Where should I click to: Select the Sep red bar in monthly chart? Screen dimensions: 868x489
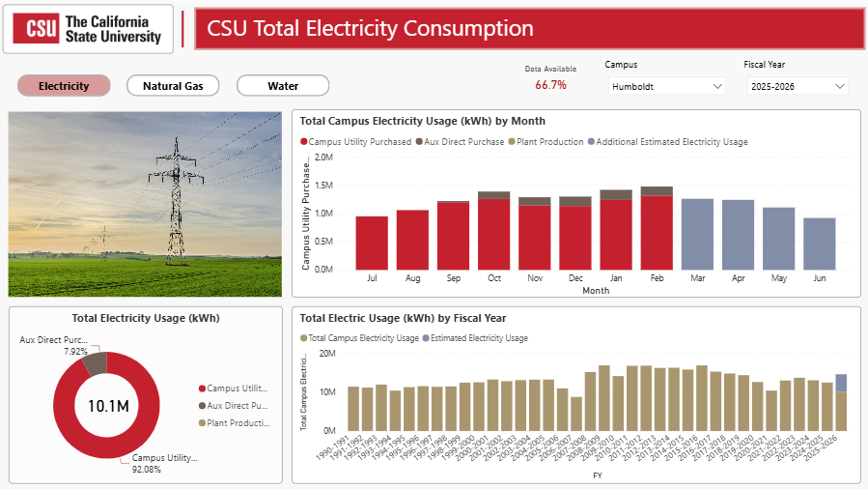coord(454,236)
